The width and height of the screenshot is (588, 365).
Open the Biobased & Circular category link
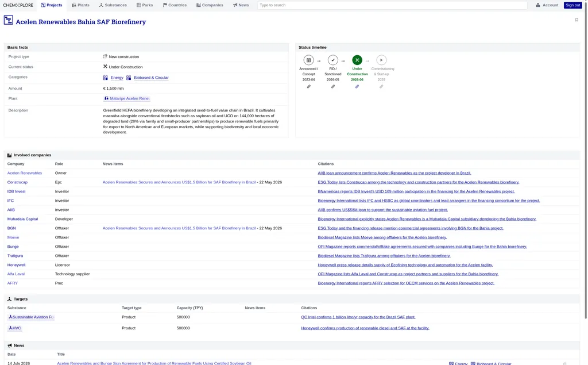pyautogui.click(x=151, y=78)
